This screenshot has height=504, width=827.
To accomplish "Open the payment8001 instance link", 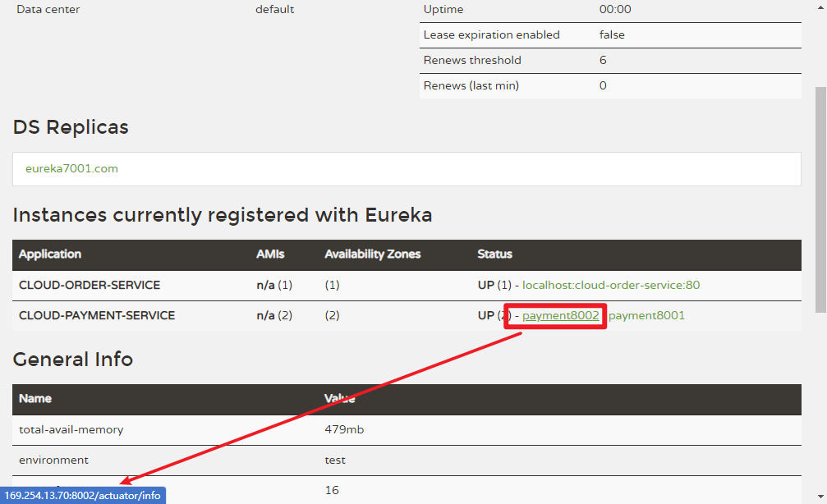I will [646, 315].
